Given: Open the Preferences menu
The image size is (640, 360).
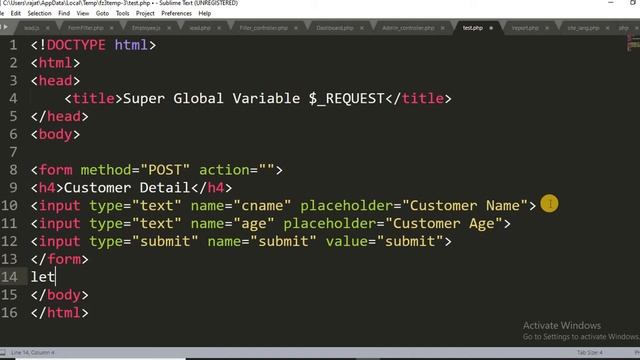Looking at the screenshot, I should click(176, 13).
